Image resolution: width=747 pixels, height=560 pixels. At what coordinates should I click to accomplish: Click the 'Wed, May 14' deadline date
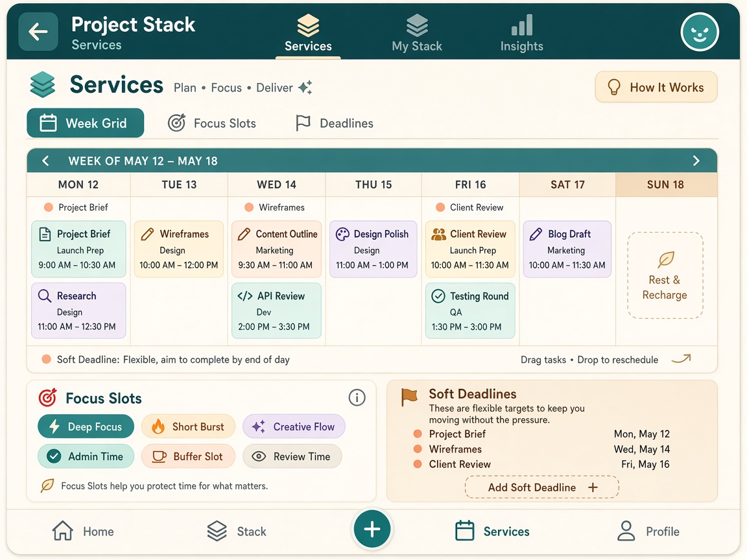(642, 449)
